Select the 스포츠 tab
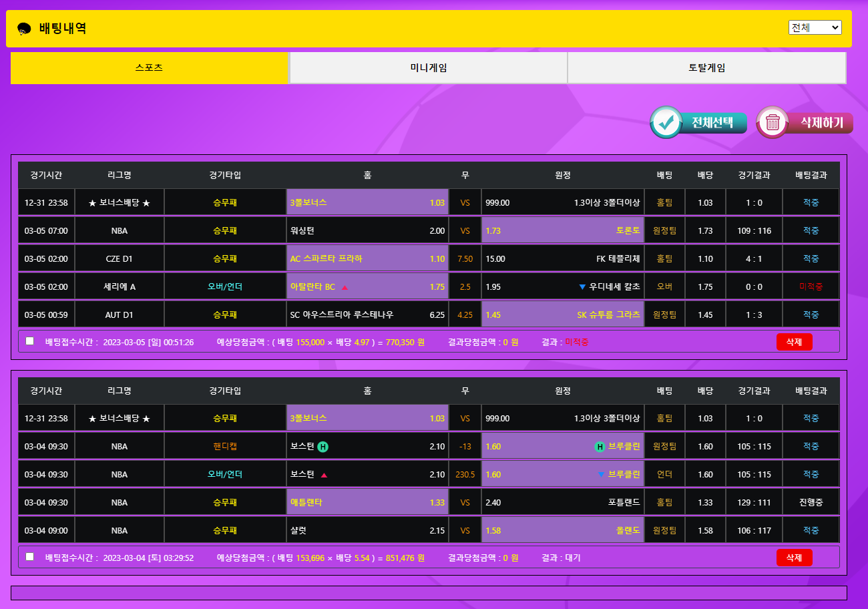868x609 pixels. [x=149, y=68]
